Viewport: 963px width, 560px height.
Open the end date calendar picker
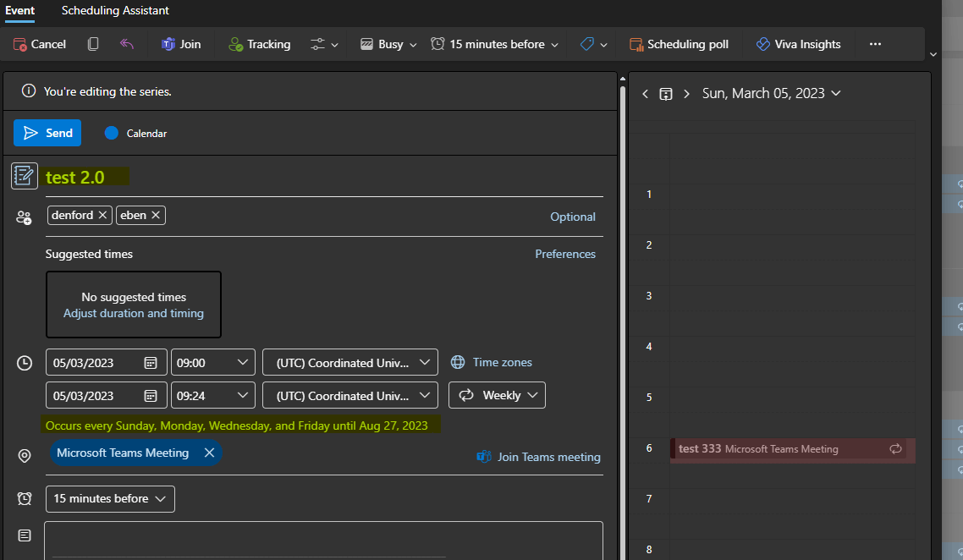coord(151,396)
